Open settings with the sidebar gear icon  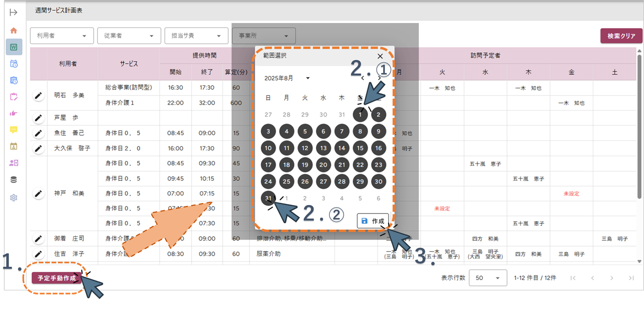coord(13,198)
